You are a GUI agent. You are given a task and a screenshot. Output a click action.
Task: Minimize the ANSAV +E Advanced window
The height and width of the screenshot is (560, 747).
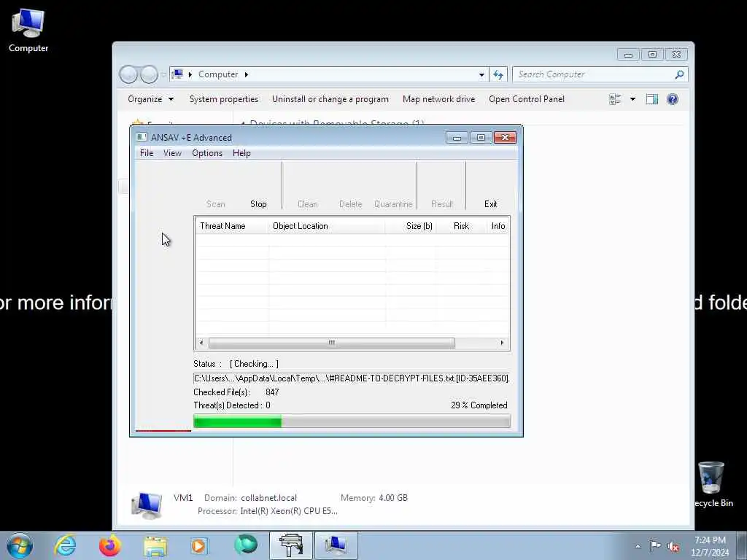coord(457,138)
